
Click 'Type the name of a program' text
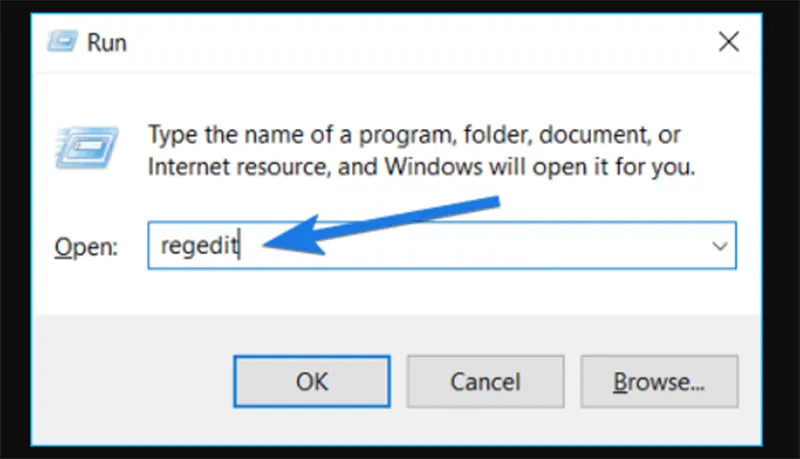300,136
